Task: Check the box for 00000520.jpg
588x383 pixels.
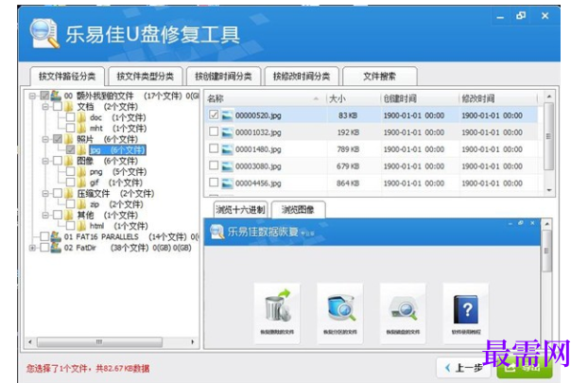Action: (214, 114)
